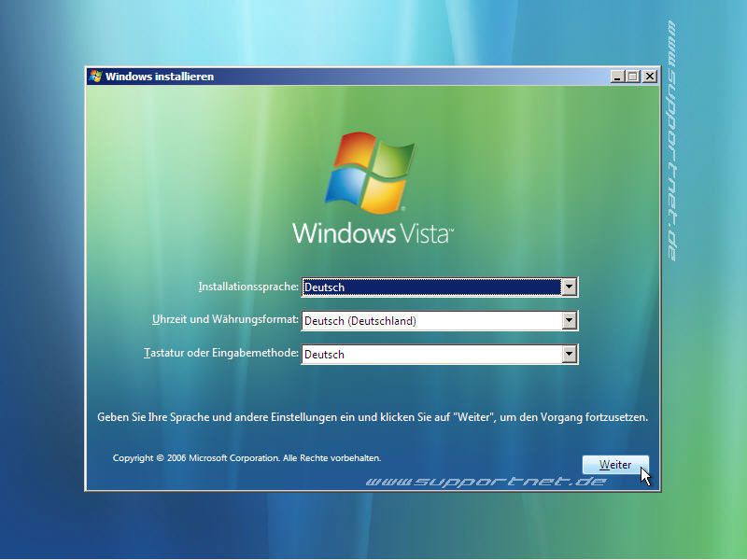747x560 pixels.
Task: Click the vertical supportnet.de text on the right edge
Action: (x=674, y=140)
